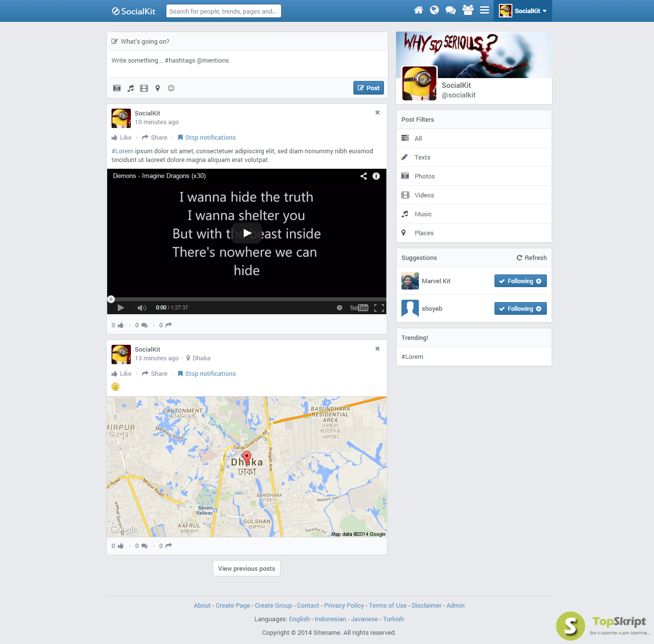The height and width of the screenshot is (644, 654).
Task: Focus the people and trends search field
Action: point(223,11)
